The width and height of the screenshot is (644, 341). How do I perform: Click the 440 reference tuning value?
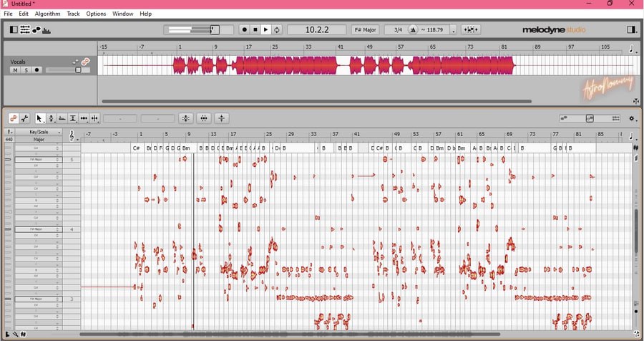click(9, 140)
